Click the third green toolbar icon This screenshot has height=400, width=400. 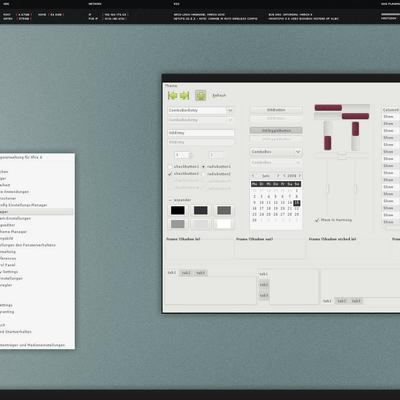(200, 96)
